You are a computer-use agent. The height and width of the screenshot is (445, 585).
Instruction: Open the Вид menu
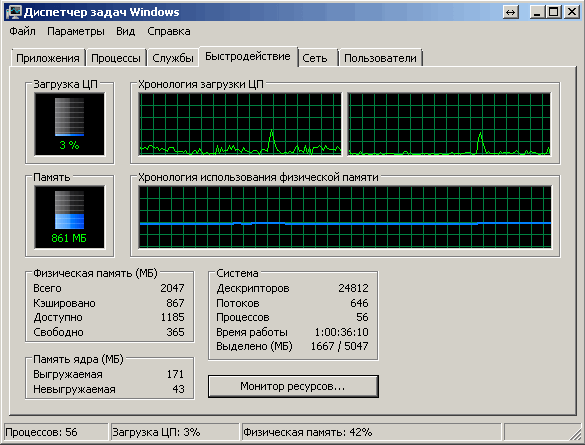[125, 31]
